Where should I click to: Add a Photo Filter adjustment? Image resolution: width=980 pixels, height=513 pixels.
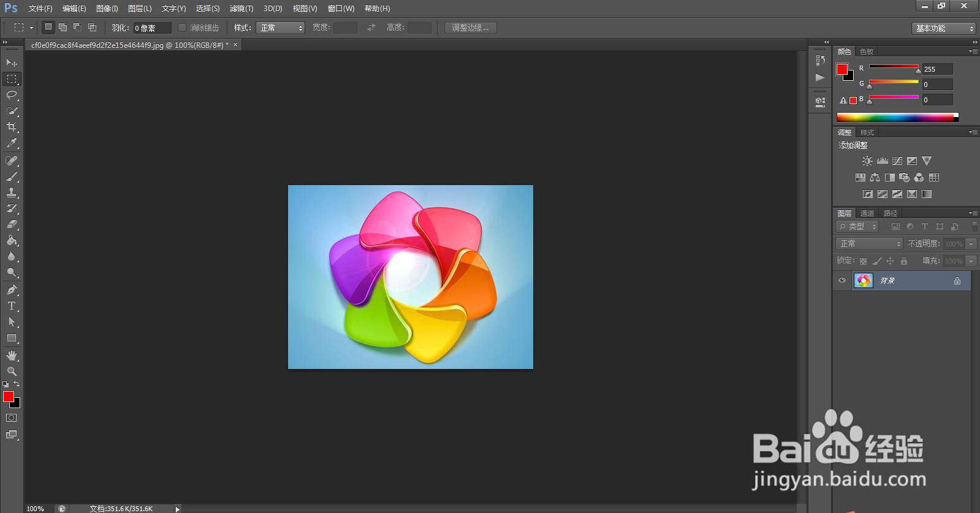[905, 178]
